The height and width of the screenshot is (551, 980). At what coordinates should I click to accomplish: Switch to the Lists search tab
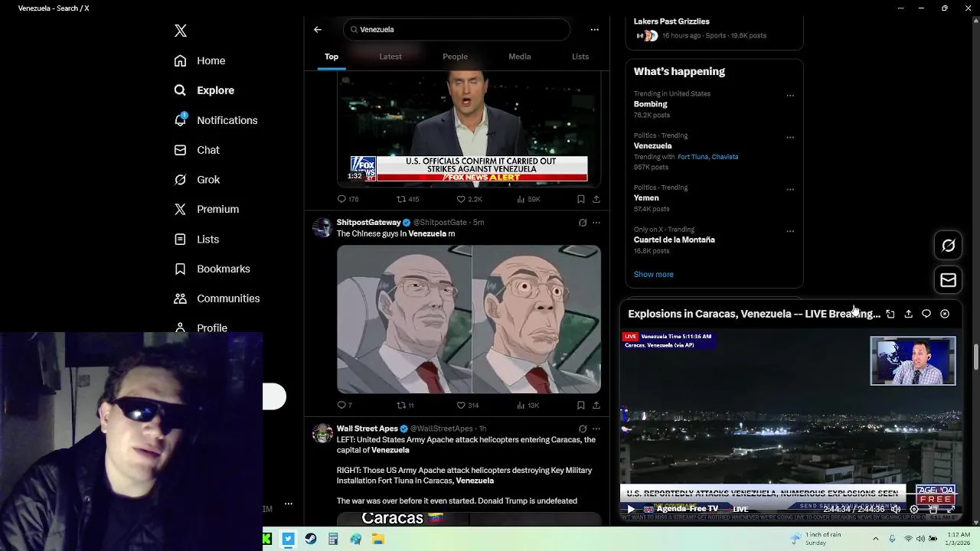tap(580, 57)
